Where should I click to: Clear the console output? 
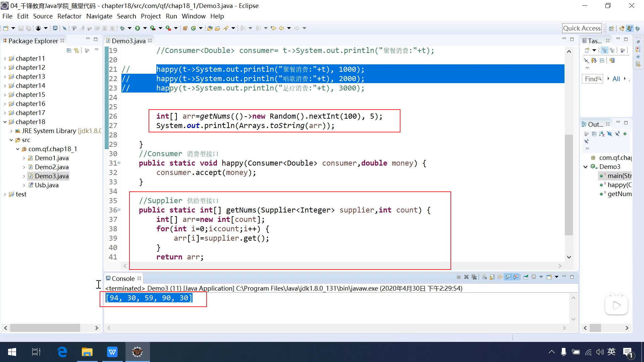(484, 277)
